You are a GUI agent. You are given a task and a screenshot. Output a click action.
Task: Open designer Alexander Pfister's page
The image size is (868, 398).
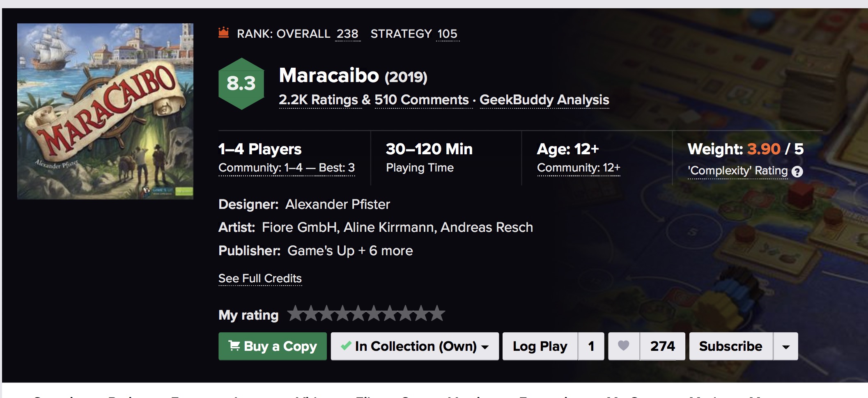[x=338, y=204]
